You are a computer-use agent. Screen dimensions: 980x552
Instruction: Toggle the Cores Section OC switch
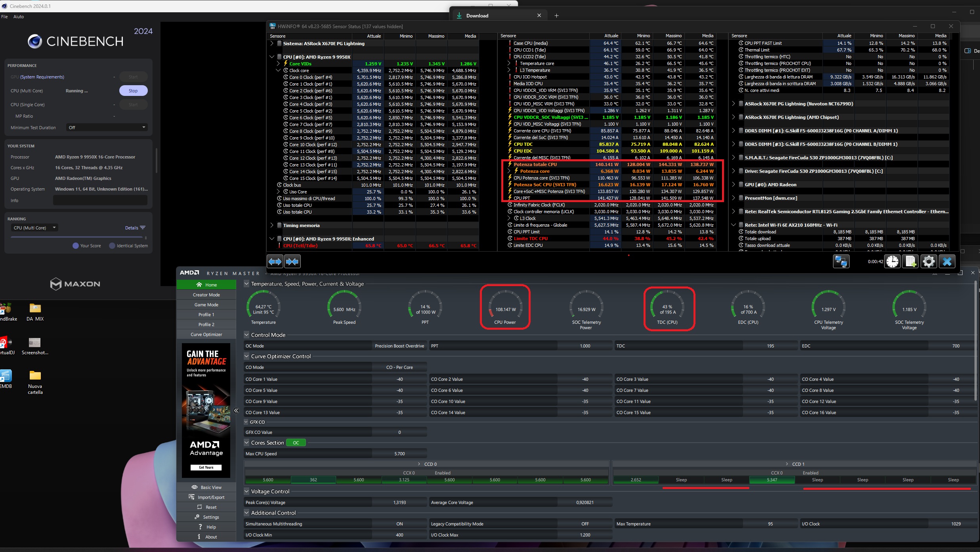[x=296, y=443]
